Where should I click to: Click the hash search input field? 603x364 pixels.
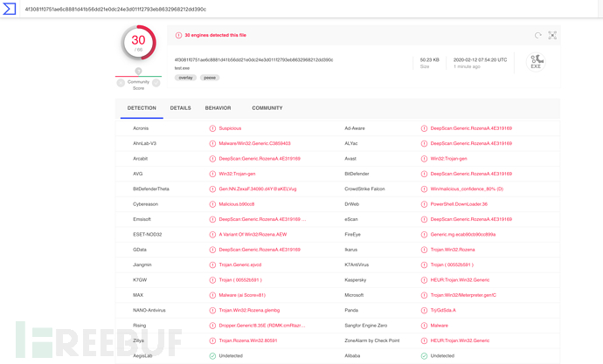point(308,9)
